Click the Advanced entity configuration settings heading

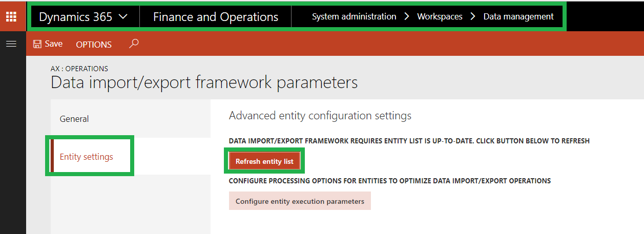tap(320, 116)
